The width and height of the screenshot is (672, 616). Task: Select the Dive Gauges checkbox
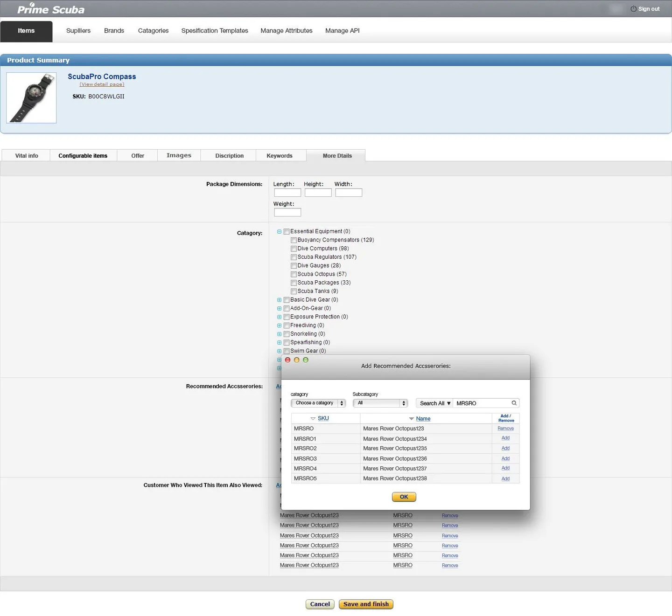coord(294,266)
